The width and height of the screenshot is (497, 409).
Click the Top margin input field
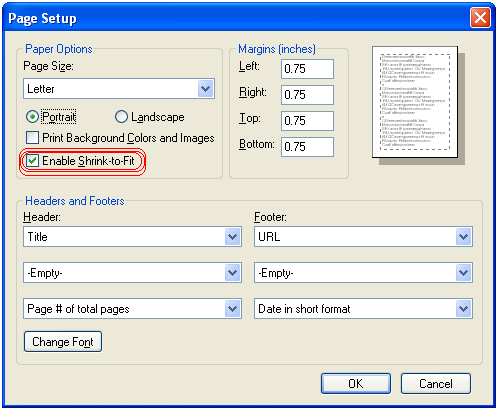pyautogui.click(x=307, y=121)
